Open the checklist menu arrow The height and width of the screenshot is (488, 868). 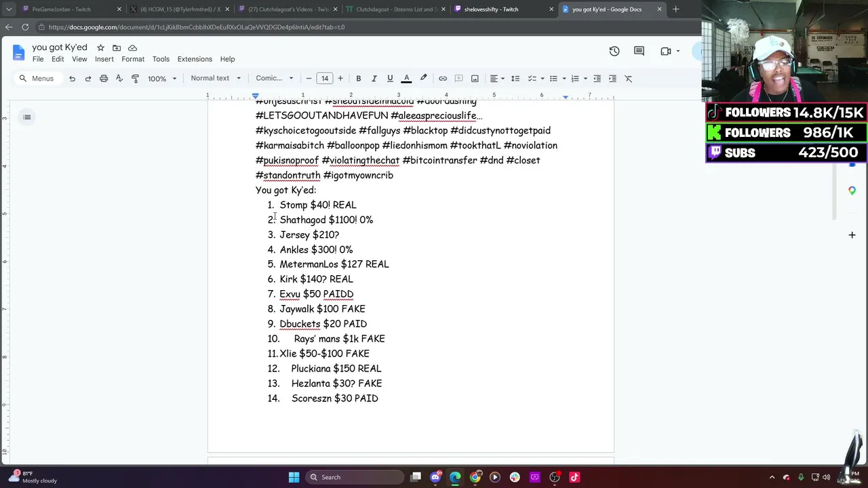[542, 79]
